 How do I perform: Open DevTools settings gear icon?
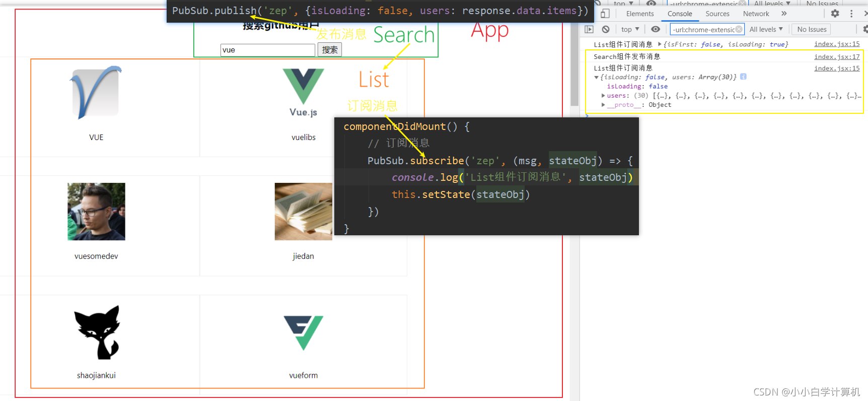coord(835,14)
